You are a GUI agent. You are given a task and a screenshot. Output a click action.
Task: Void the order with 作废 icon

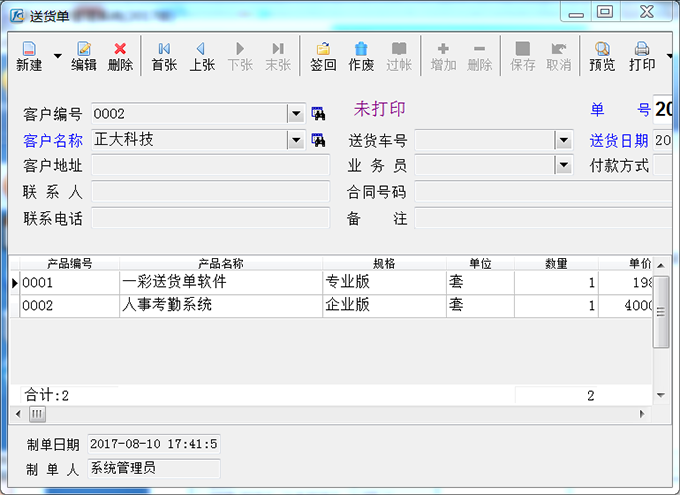(361, 56)
